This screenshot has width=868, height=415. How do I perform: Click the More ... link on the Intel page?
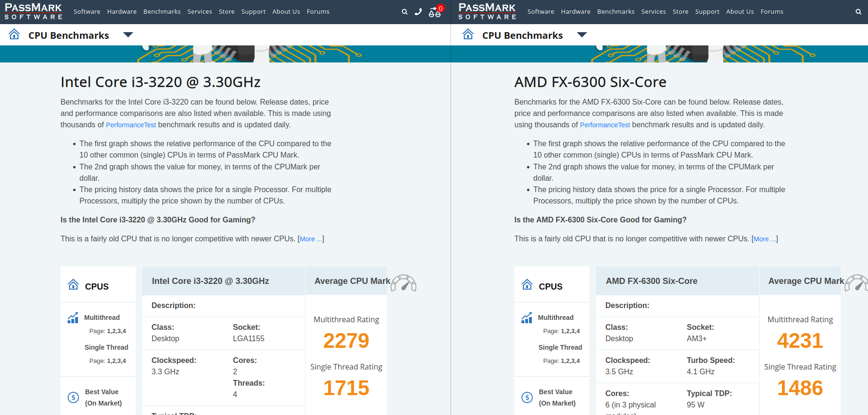pyautogui.click(x=311, y=239)
